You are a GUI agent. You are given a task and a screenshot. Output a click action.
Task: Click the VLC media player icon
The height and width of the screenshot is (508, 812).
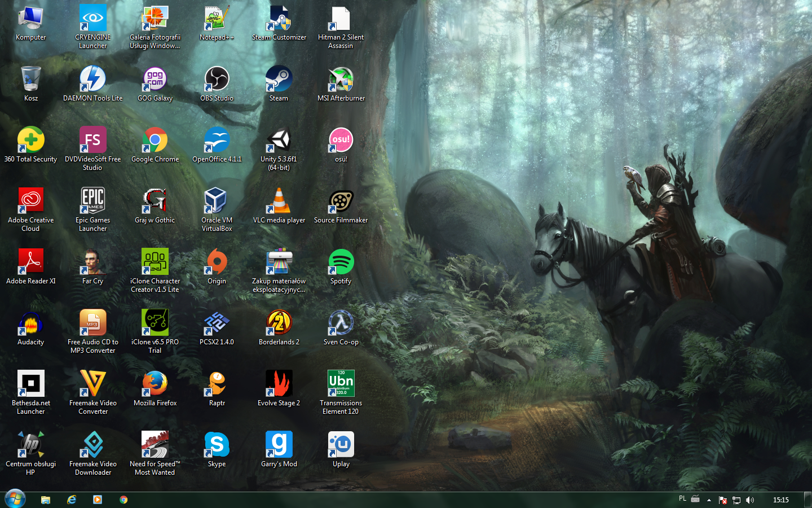point(279,205)
